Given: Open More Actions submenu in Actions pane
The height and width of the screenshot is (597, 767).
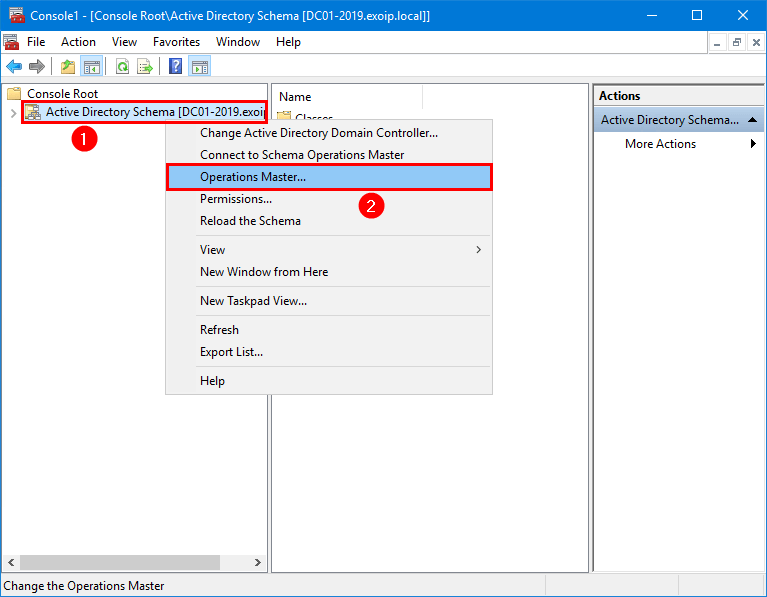Looking at the screenshot, I should [x=678, y=144].
